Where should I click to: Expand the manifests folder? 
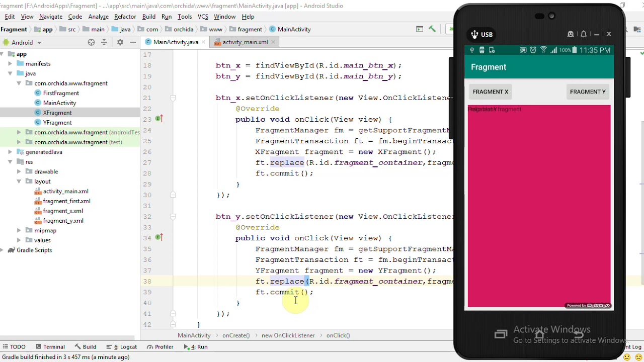coord(10,64)
